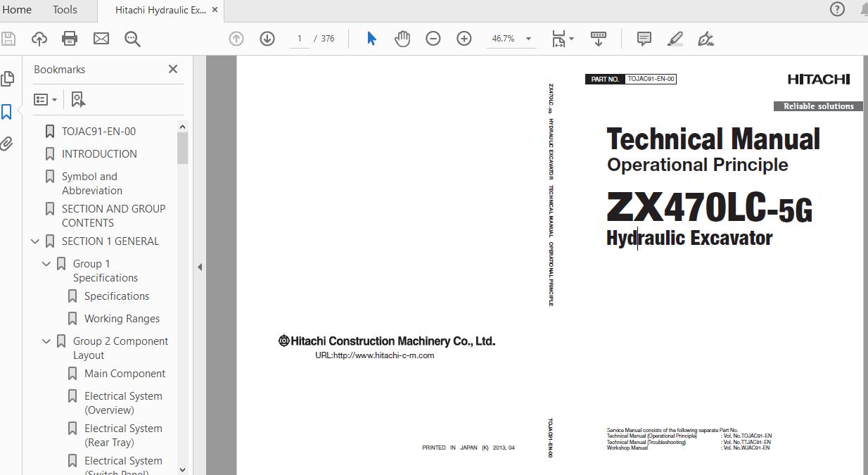The height and width of the screenshot is (475, 868).
Task: Open Page Thumbnails panel icon
Action: [8, 78]
